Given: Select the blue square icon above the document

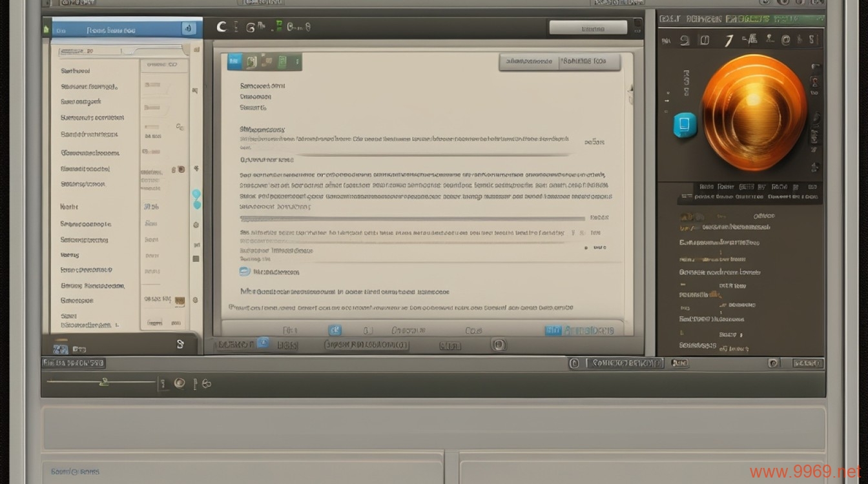Looking at the screenshot, I should coord(234,62).
